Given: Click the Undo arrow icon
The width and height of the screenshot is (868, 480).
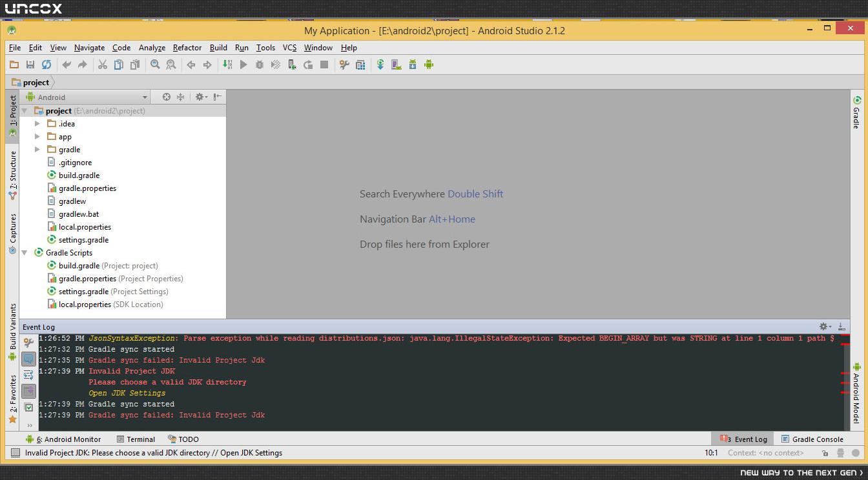Looking at the screenshot, I should pyautogui.click(x=67, y=65).
